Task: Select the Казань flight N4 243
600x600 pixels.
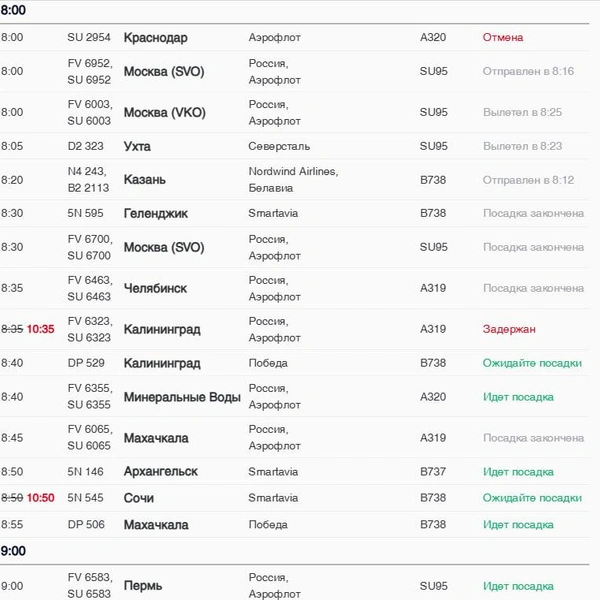Action: tap(294, 180)
